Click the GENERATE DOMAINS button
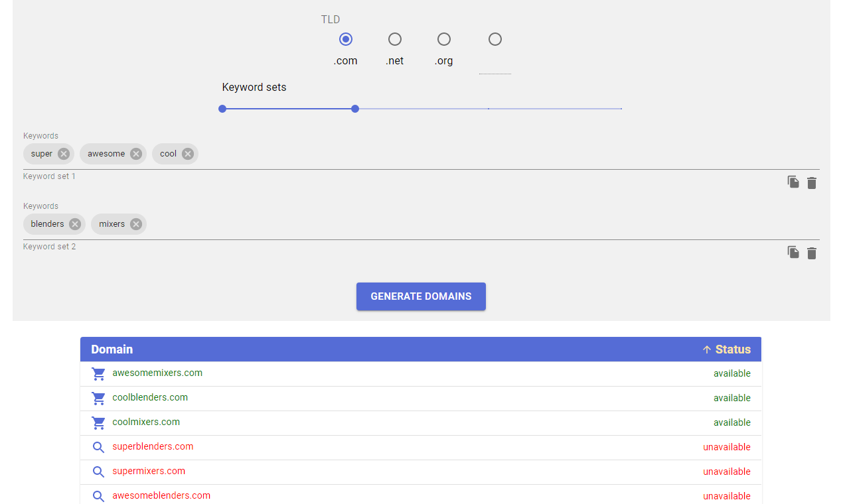The width and height of the screenshot is (843, 504). pyautogui.click(x=421, y=296)
